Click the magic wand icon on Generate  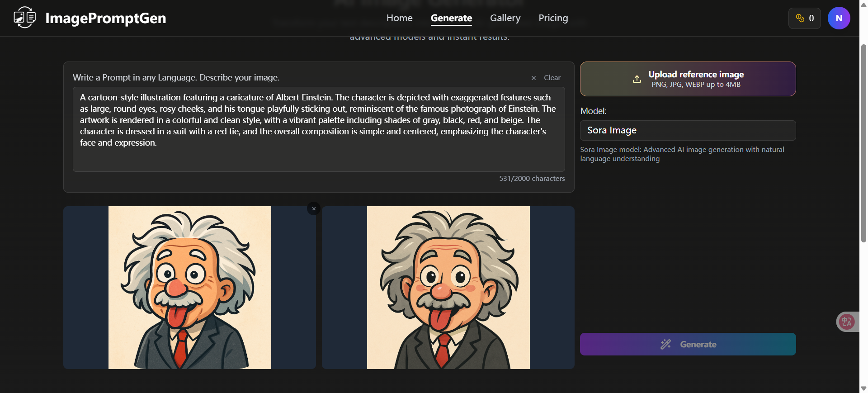click(x=665, y=344)
